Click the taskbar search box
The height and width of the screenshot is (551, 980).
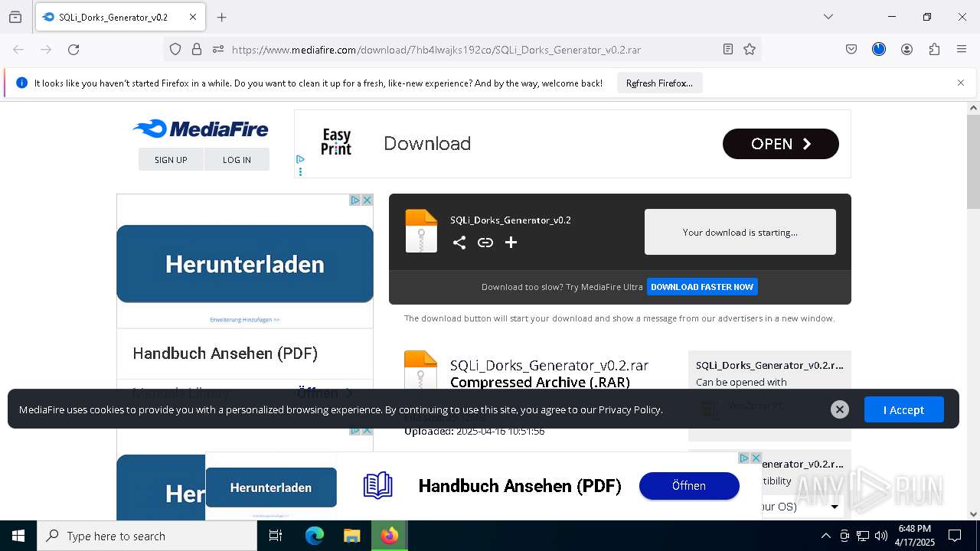(147, 536)
